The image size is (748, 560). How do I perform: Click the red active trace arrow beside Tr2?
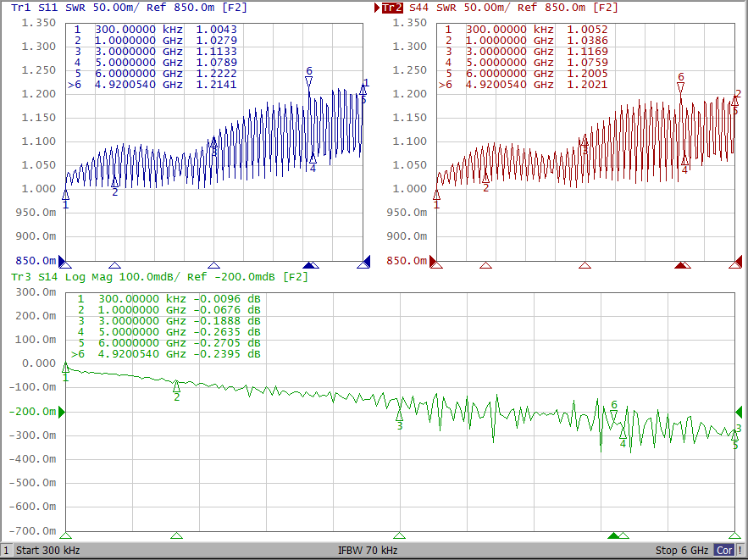pos(376,8)
